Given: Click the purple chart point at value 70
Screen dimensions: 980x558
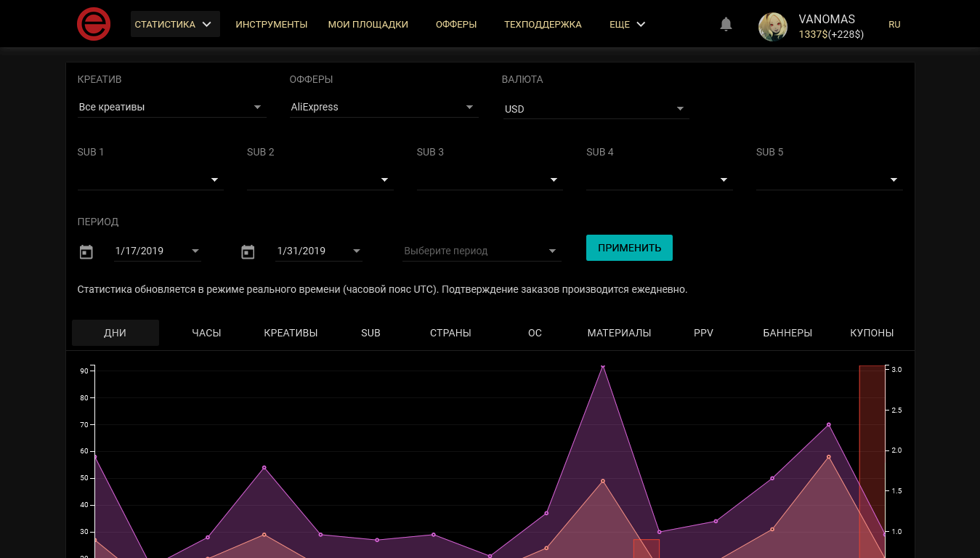Looking at the screenshot, I should click(828, 424).
